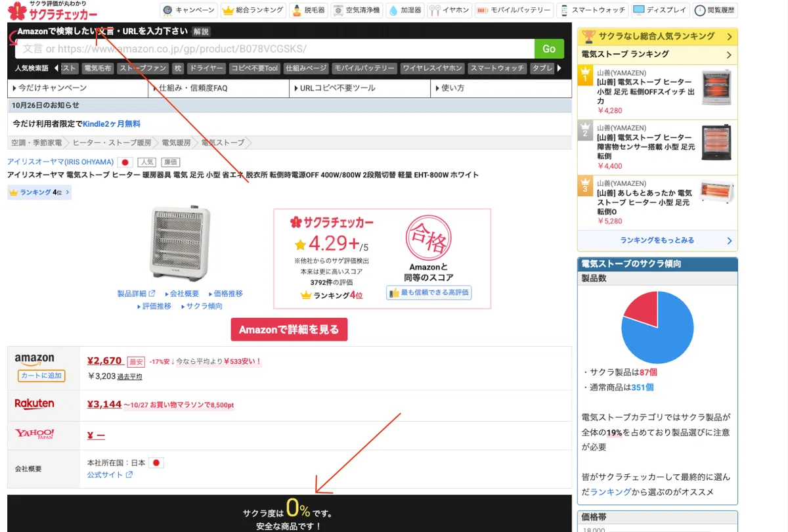Select コピペ不要Tool search tag
The image size is (788, 532).
(x=255, y=68)
